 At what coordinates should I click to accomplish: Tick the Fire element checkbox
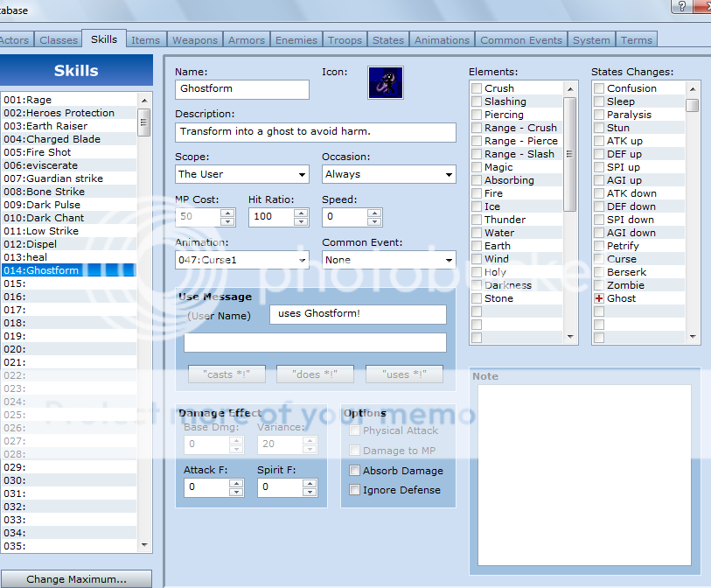click(x=477, y=193)
